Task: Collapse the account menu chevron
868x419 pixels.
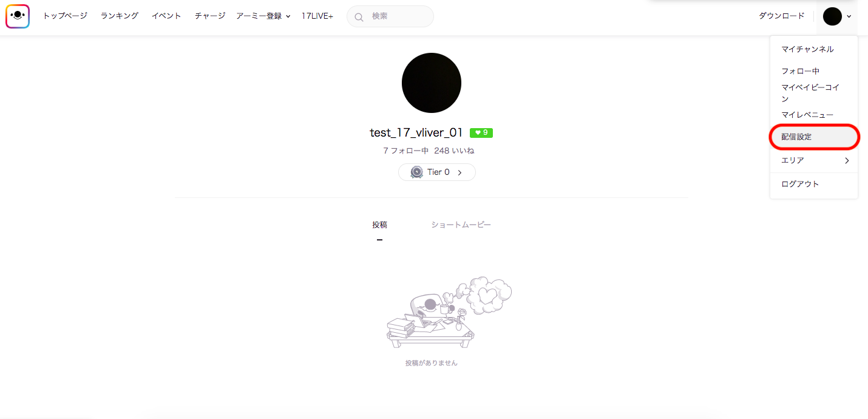Action: 849,17
